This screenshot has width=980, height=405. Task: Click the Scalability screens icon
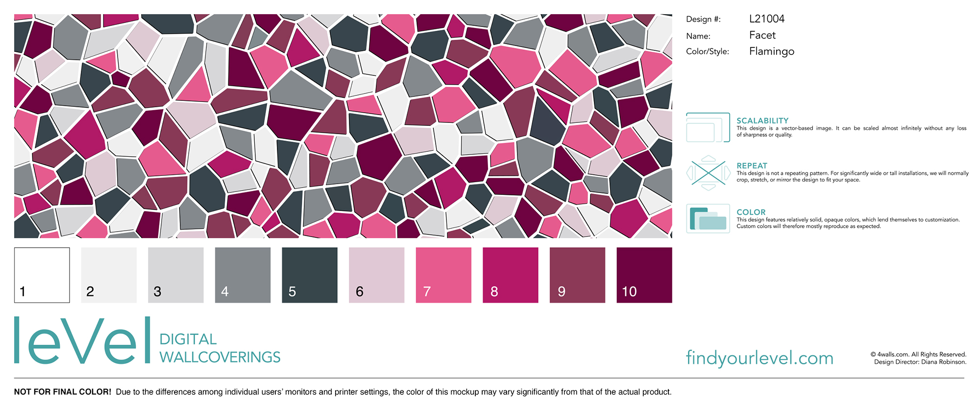pos(708,127)
